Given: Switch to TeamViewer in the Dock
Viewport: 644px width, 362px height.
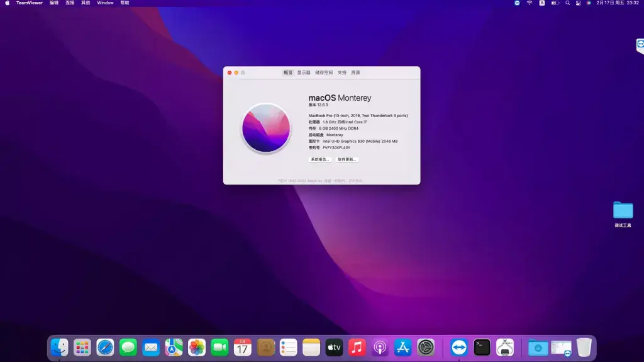Looking at the screenshot, I should pyautogui.click(x=458, y=348).
